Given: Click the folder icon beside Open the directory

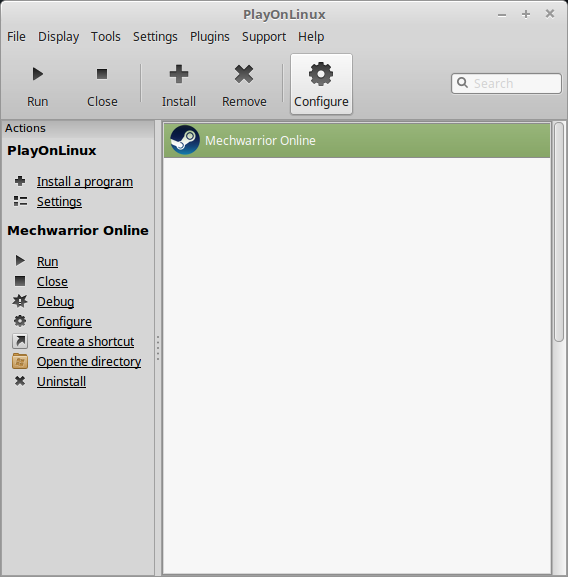Looking at the screenshot, I should tap(20, 361).
